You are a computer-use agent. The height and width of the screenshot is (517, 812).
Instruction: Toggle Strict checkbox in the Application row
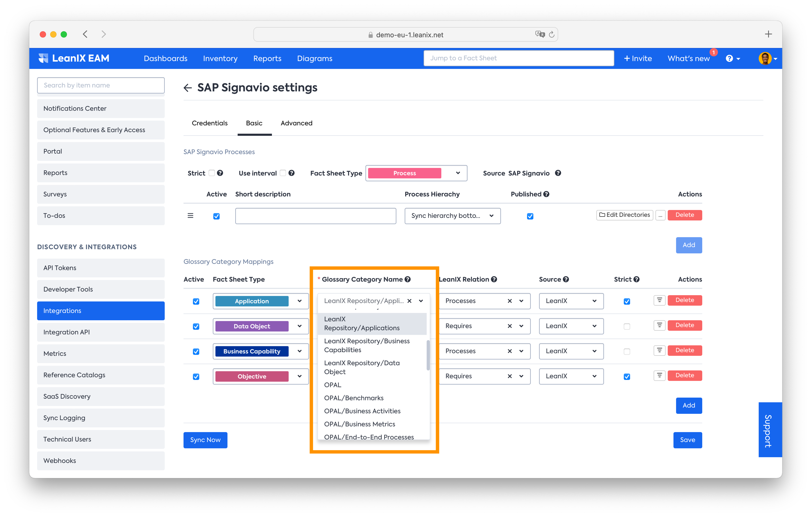(627, 301)
